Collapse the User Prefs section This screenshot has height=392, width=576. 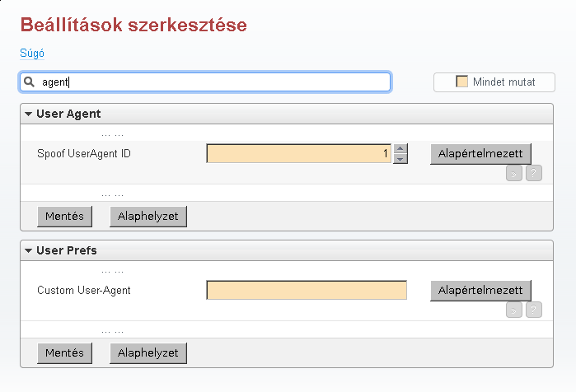click(x=28, y=250)
